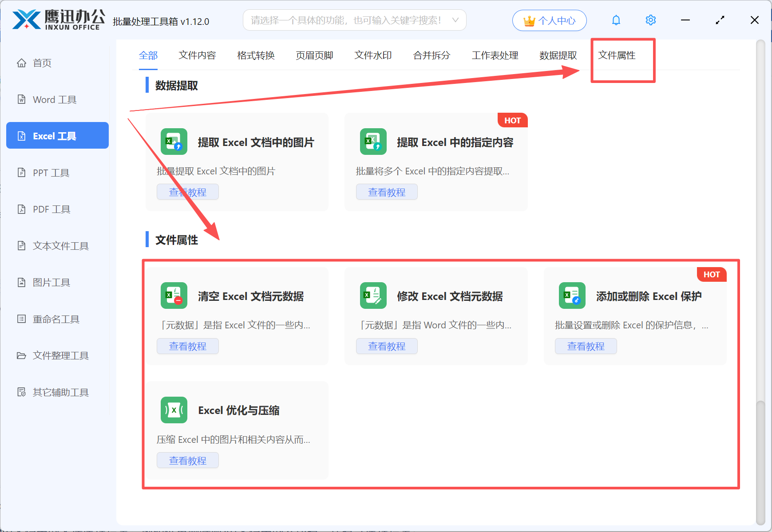Viewport: 772px width, 532px height.
Task: Open PDF 工具 from the sidebar
Action: [51, 209]
